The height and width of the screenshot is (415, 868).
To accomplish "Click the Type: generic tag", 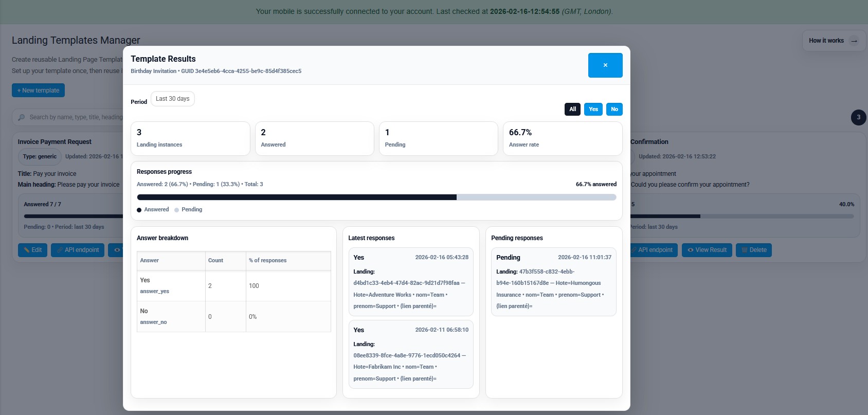I will point(40,156).
